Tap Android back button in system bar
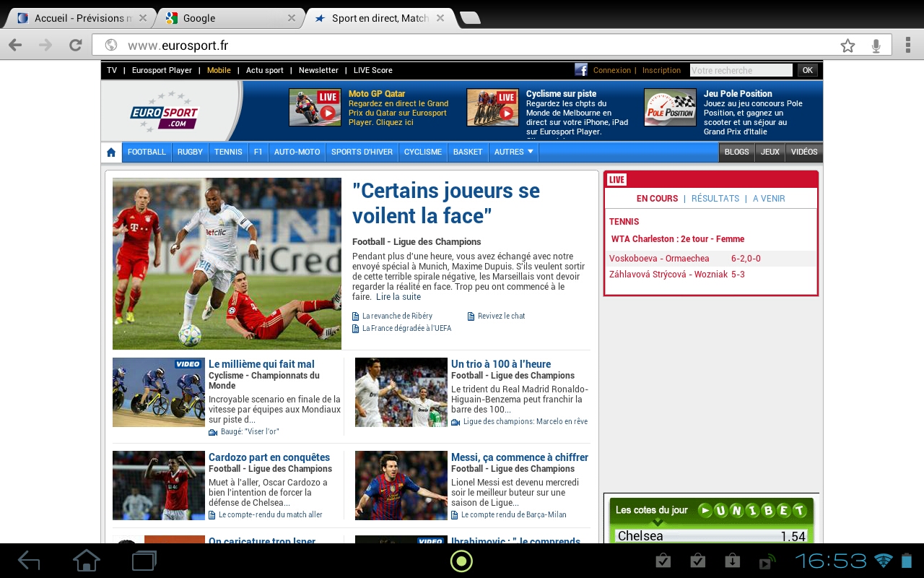The height and width of the screenshot is (578, 924). tap(29, 561)
